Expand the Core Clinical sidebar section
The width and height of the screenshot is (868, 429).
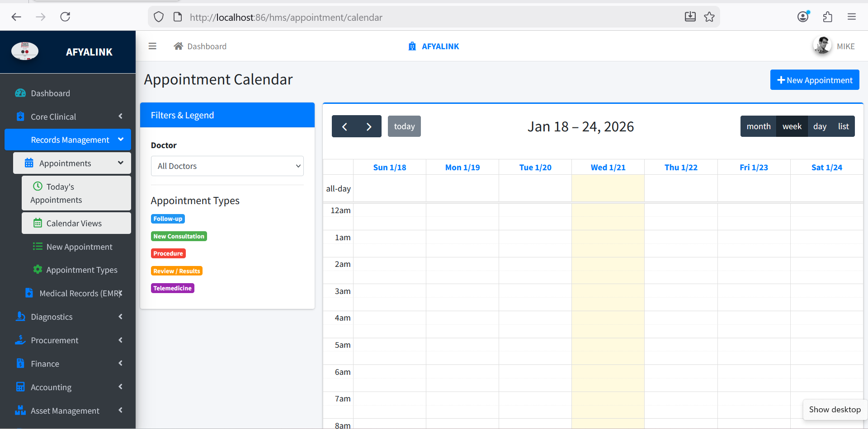pos(68,117)
